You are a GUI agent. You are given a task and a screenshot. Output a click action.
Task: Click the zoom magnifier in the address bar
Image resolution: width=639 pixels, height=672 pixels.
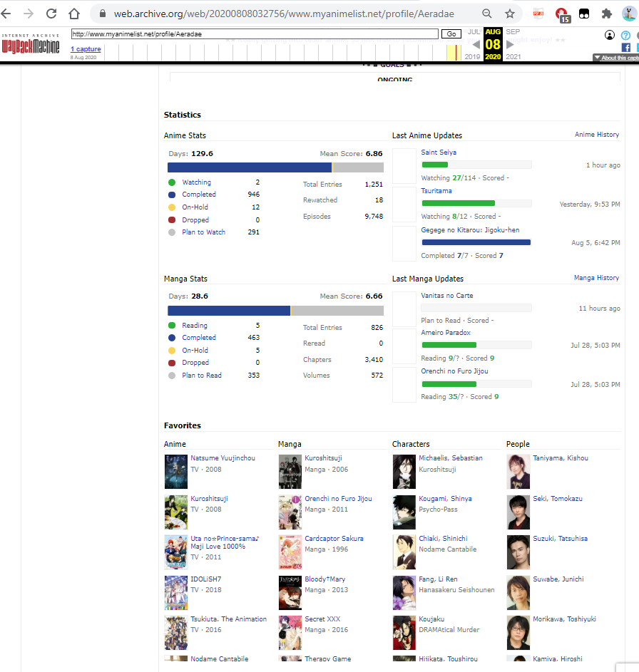point(486,14)
